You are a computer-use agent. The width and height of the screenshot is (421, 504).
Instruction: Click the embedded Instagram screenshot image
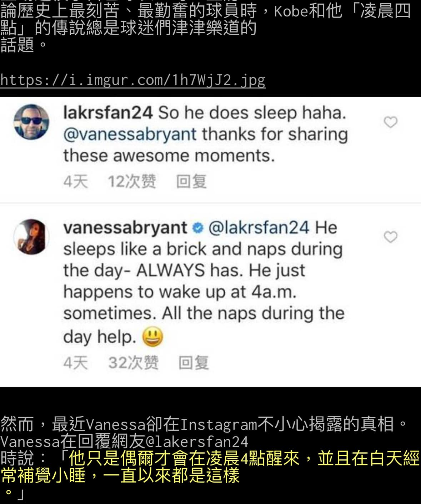tap(210, 242)
